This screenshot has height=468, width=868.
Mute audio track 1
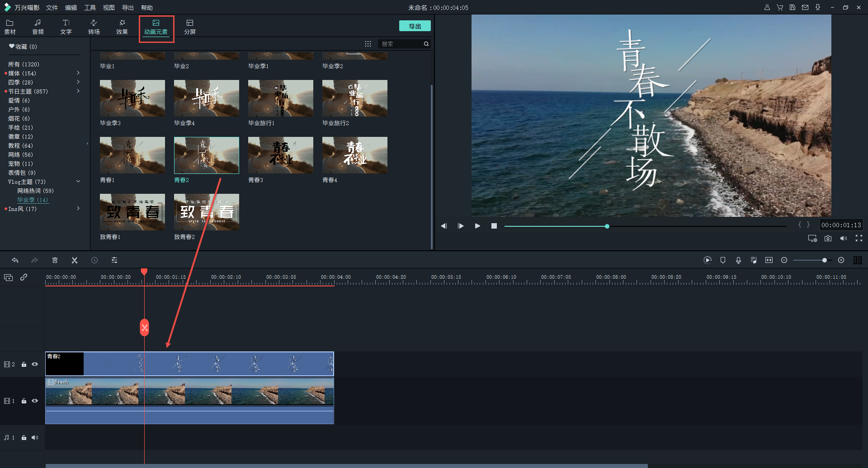[x=35, y=437]
